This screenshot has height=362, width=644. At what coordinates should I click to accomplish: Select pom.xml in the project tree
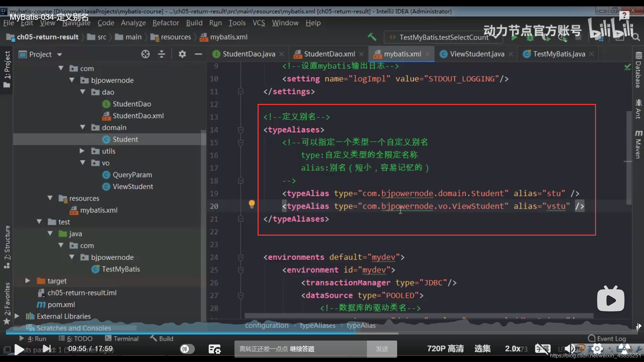pyautogui.click(x=61, y=304)
